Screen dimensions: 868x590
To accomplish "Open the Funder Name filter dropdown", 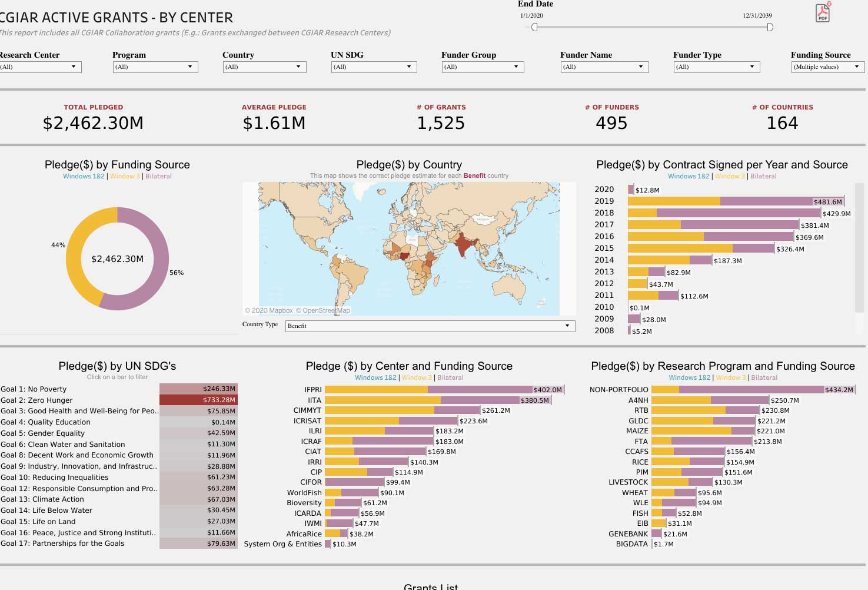I will tap(641, 67).
